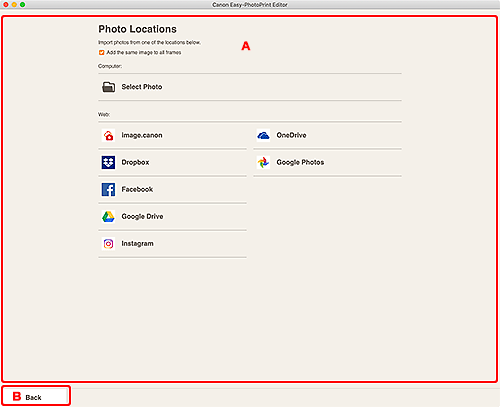This screenshot has width=500, height=407.
Task: Go back with the Back button
Action: coord(36,396)
